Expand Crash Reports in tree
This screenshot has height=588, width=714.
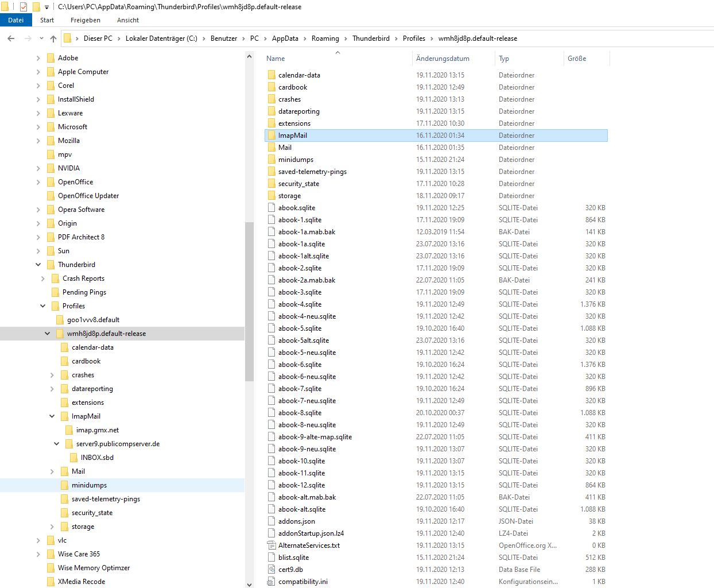point(43,278)
